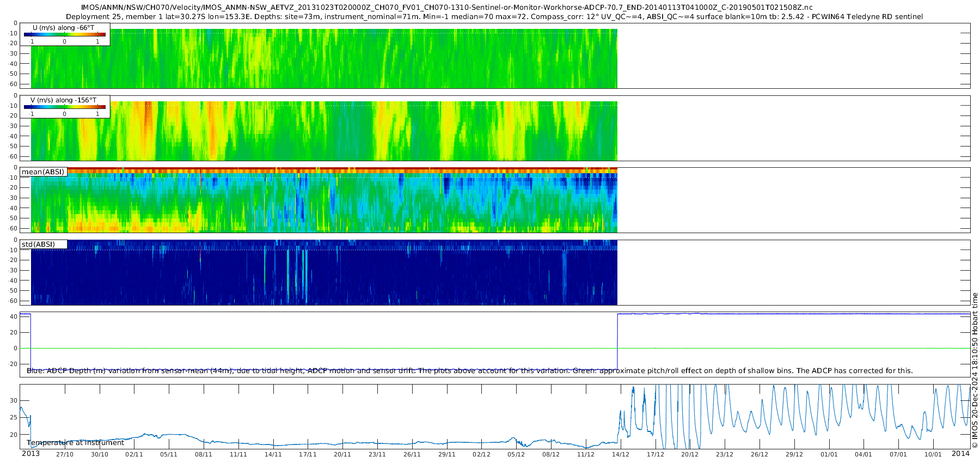Select the 14/12 date tick label
This screenshot has width=980, height=463.
pyautogui.click(x=620, y=454)
